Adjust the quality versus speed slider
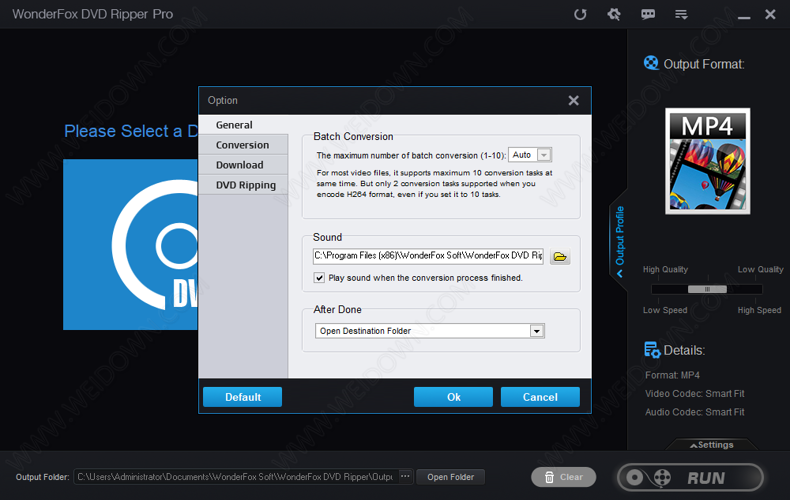This screenshot has height=500, width=790. [708, 289]
